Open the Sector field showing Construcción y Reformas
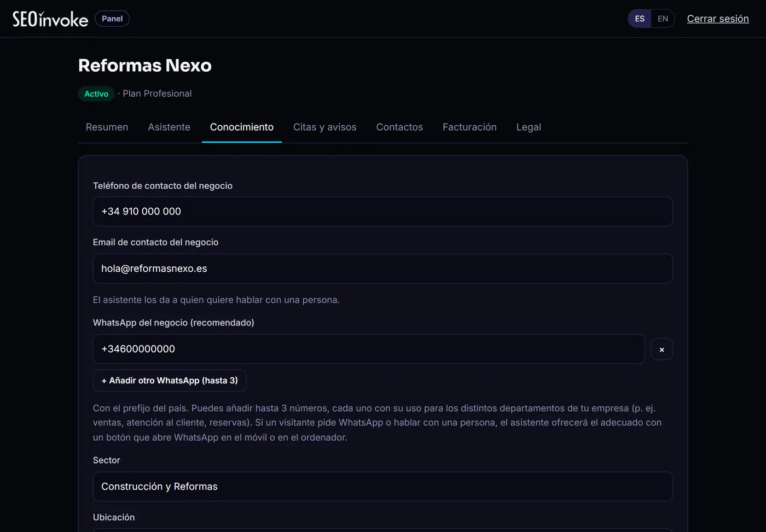The height and width of the screenshot is (532, 766). coord(382,487)
